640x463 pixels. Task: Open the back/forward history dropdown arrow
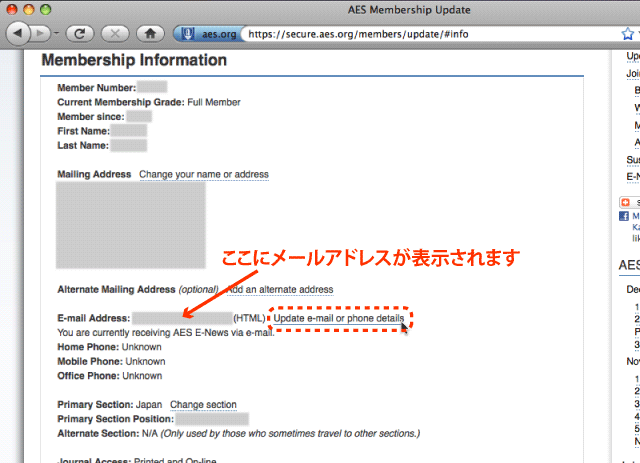click(x=56, y=33)
